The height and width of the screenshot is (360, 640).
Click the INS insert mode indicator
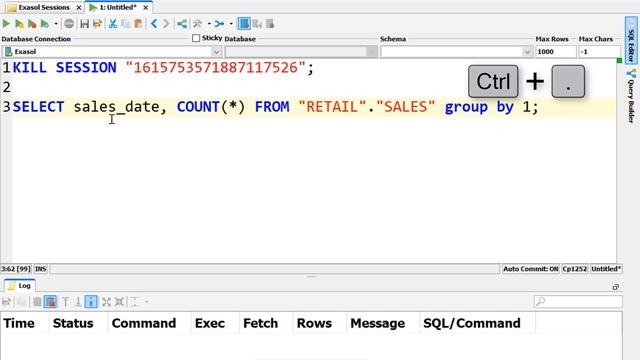[40, 269]
